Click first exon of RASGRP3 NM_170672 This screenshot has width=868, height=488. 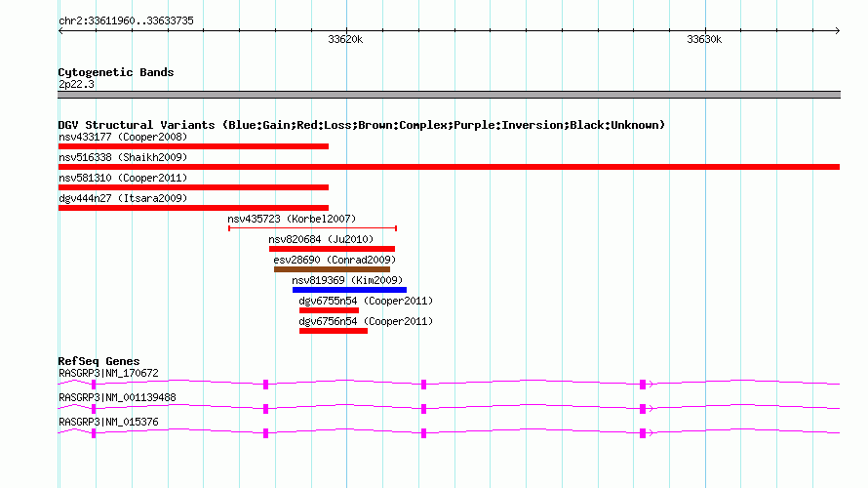click(x=94, y=385)
